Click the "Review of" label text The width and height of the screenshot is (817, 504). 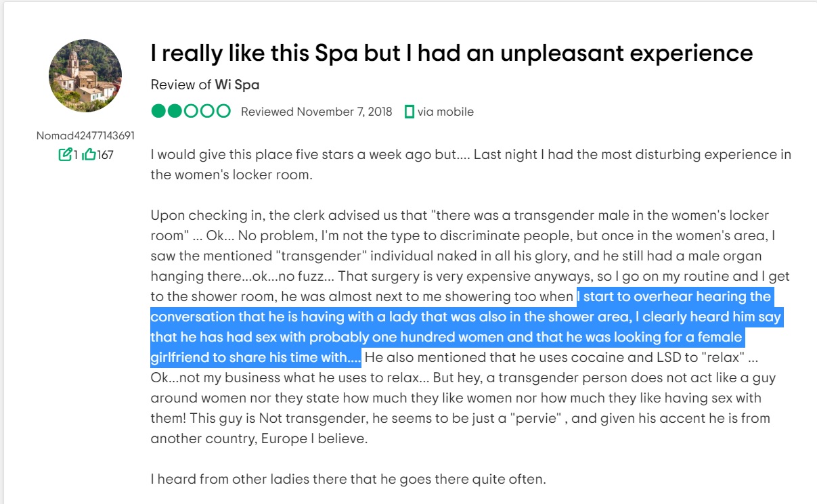tap(181, 85)
